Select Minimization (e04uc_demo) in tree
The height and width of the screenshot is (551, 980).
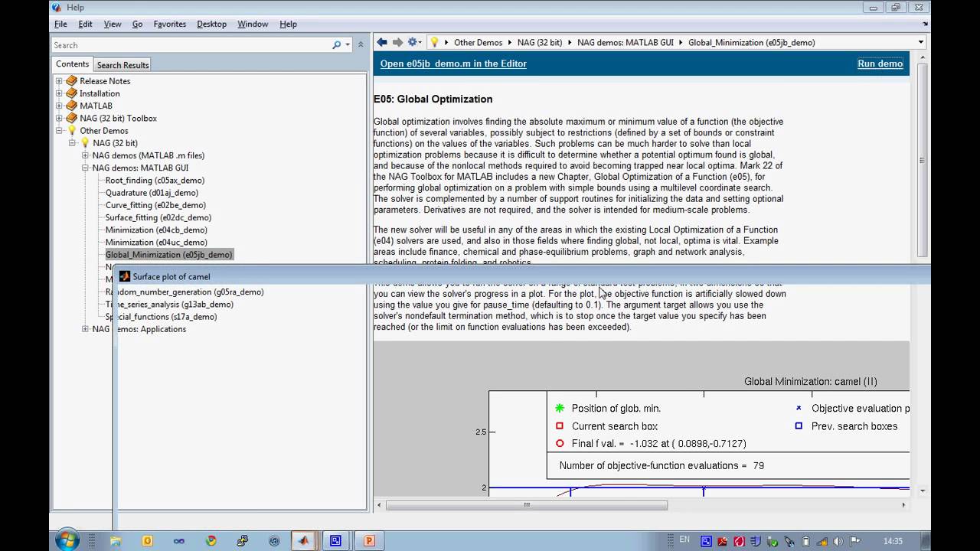tap(156, 242)
